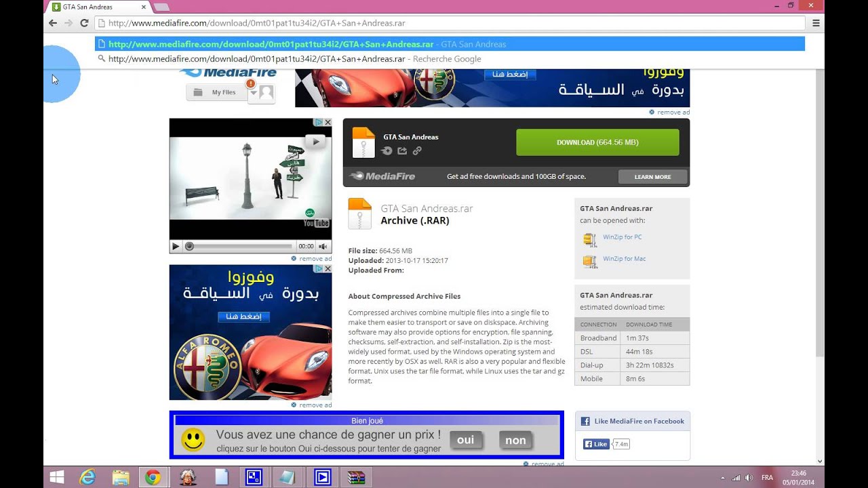Screen dimensions: 868x488
Task: Open the WinZip for PC link
Action: (x=622, y=237)
